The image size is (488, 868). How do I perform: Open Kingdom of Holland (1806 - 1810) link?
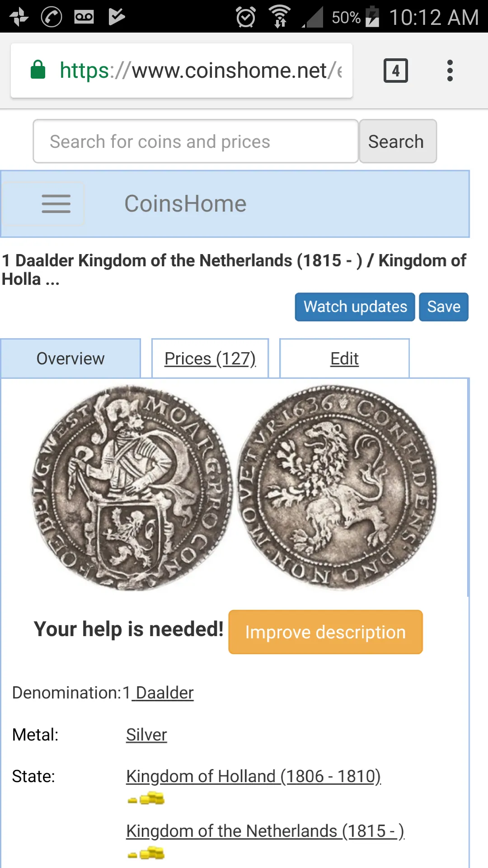point(253,776)
